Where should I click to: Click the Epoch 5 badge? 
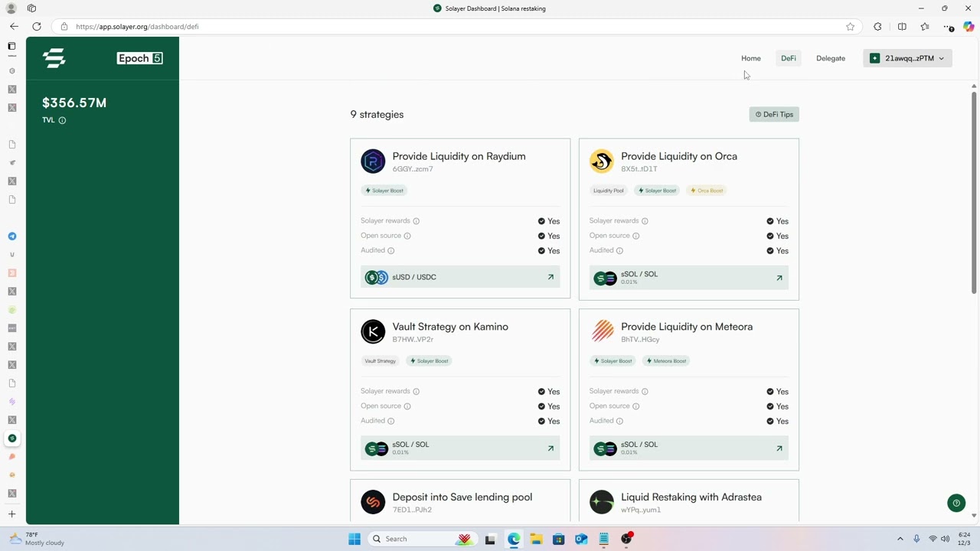point(139,58)
